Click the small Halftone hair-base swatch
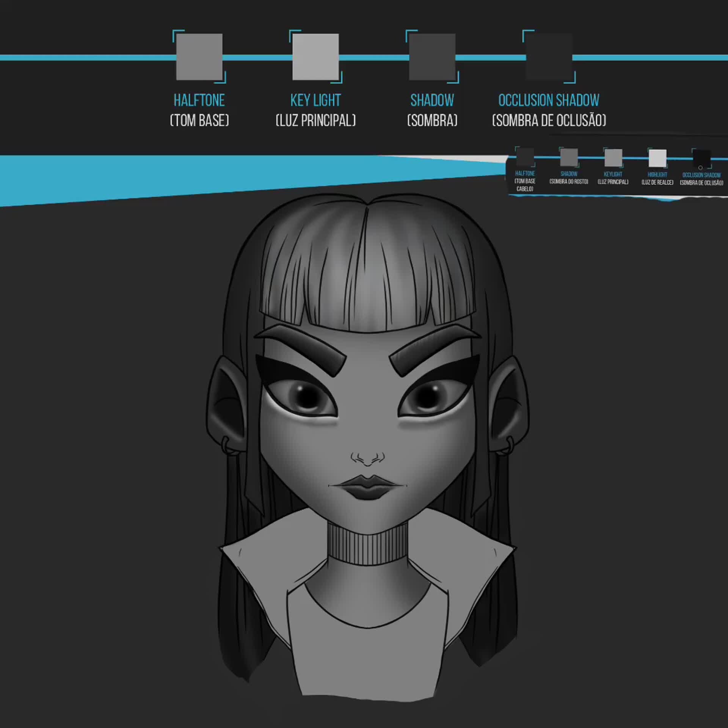 click(x=525, y=157)
